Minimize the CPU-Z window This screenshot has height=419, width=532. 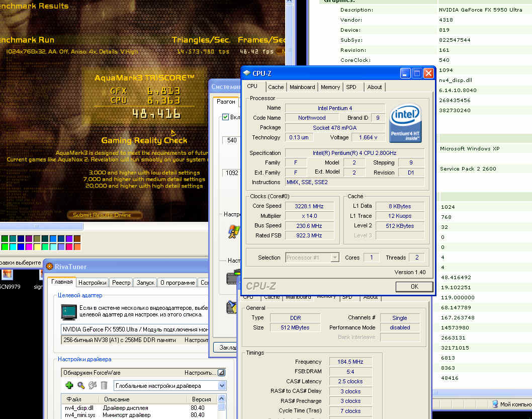click(405, 73)
